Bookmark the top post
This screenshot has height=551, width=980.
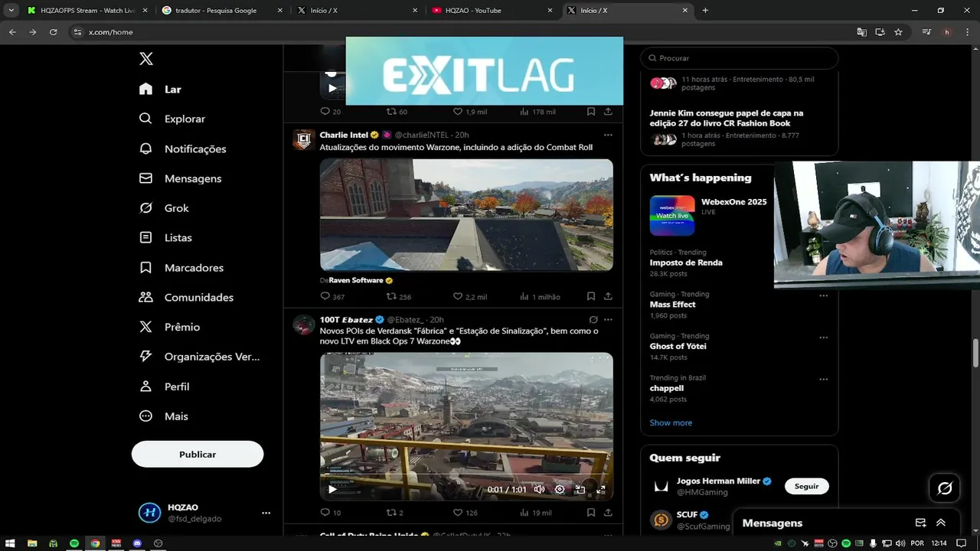point(591,112)
